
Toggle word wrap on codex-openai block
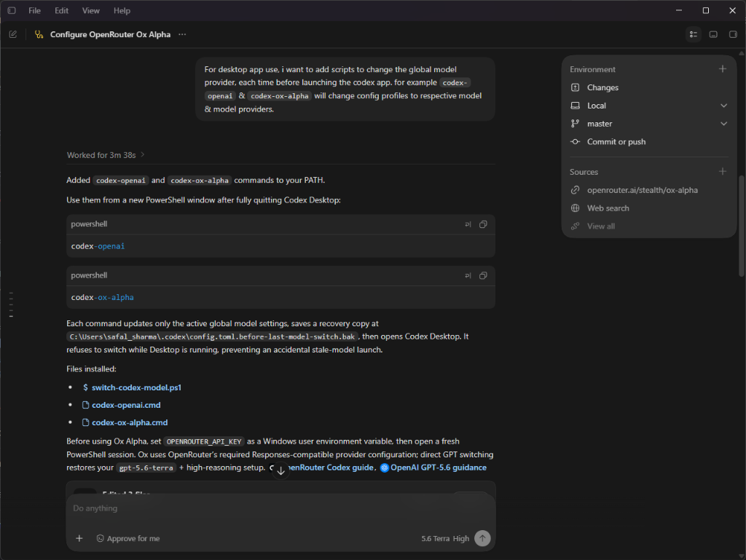pos(468,224)
